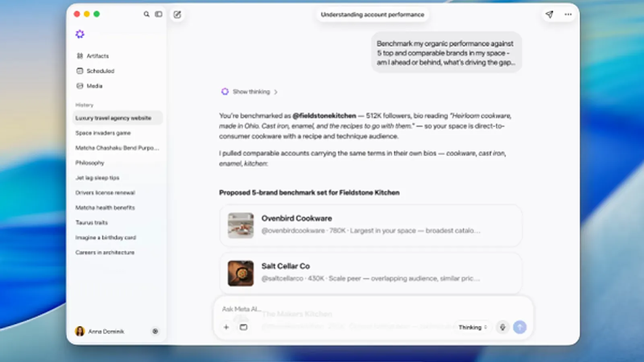Viewport: 644px width, 362px height.
Task: Open Media in the sidebar
Action: [x=89, y=86]
